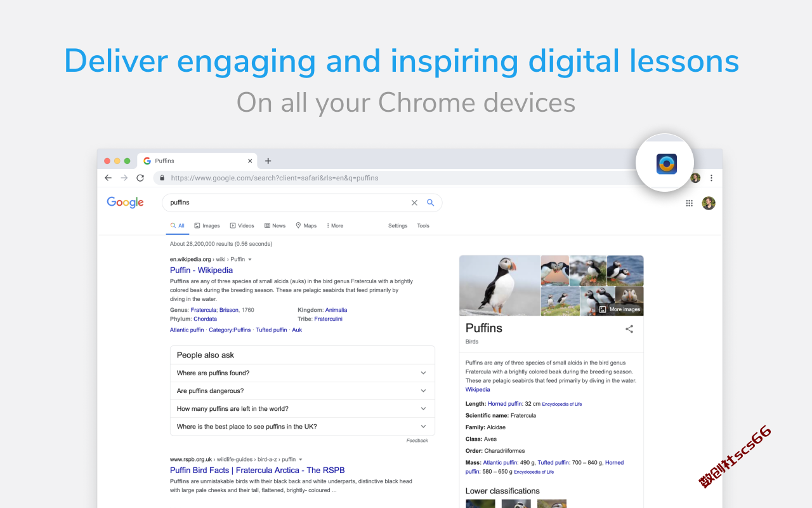Open the dropdown arrow beside rspb.org.uk result
The width and height of the screenshot is (812, 508).
(301, 459)
